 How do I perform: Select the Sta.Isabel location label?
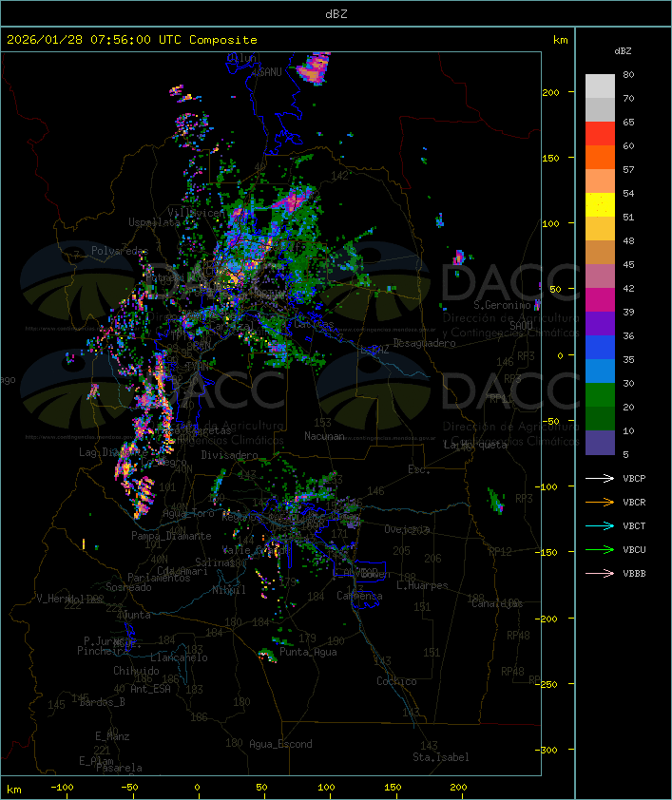(x=441, y=757)
